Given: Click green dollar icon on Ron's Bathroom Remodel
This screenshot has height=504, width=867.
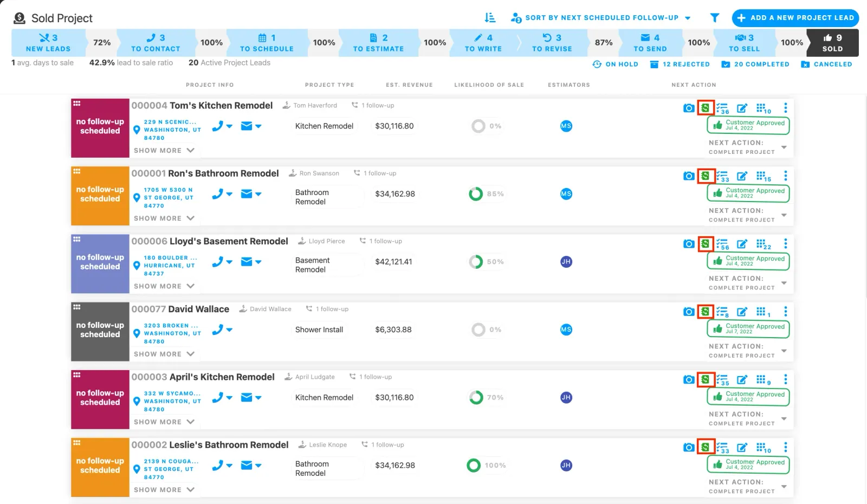Looking at the screenshot, I should click(705, 176).
